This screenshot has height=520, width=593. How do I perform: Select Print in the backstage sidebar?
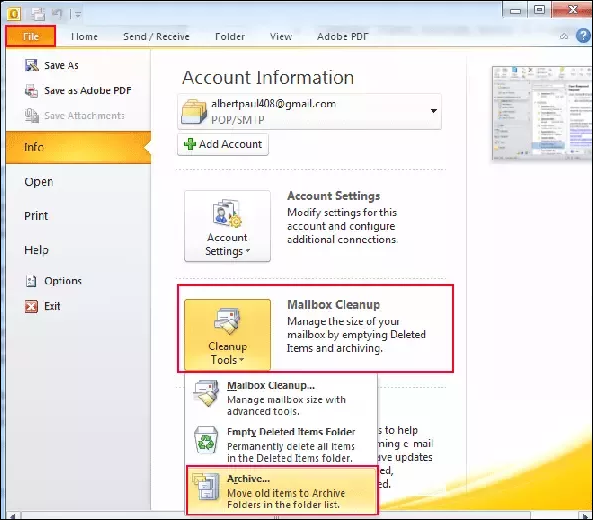pyautogui.click(x=36, y=216)
